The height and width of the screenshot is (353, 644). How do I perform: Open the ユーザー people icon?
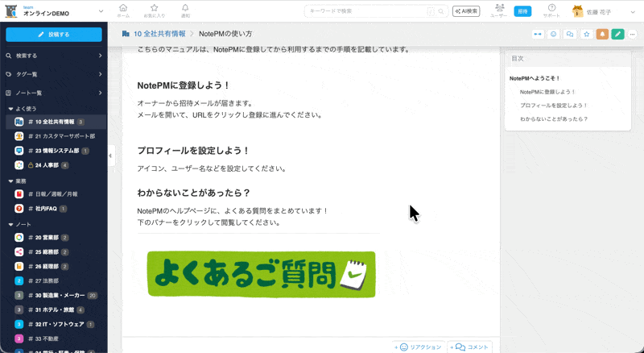(x=498, y=10)
